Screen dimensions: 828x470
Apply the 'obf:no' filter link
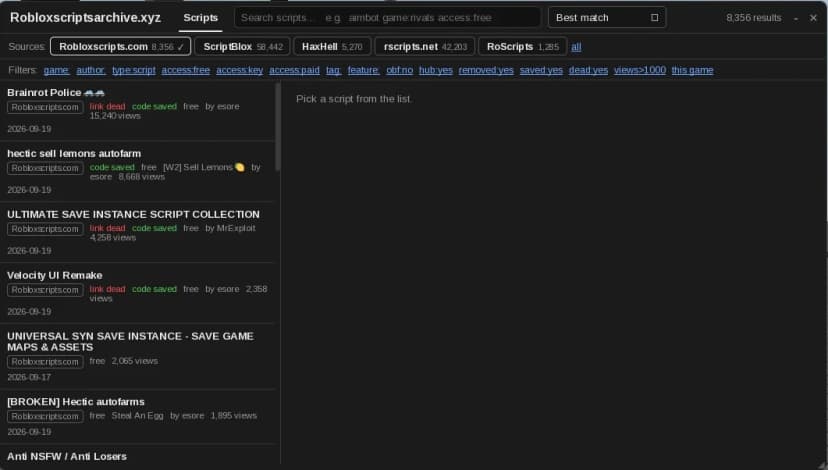pos(399,70)
